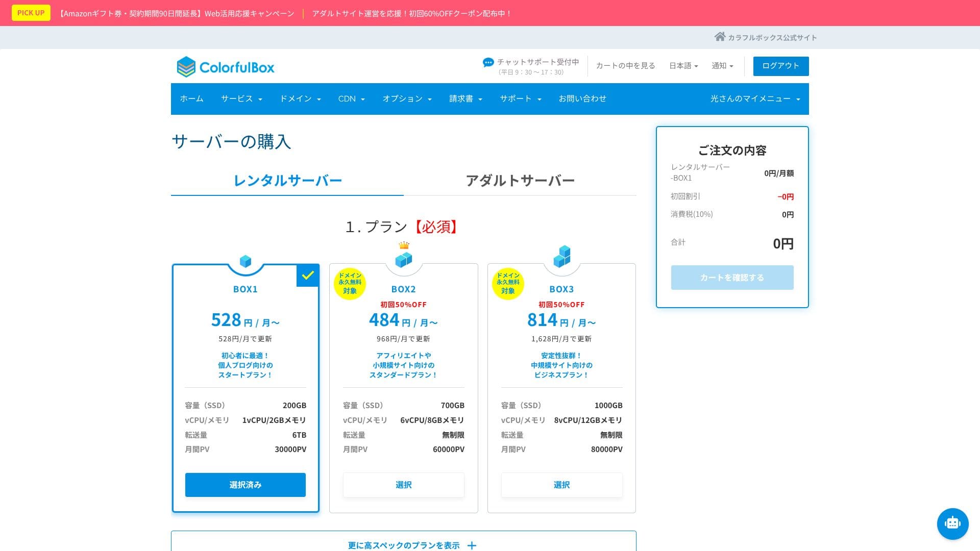
Task: Click the BOX1 選択済み button
Action: coord(246,485)
